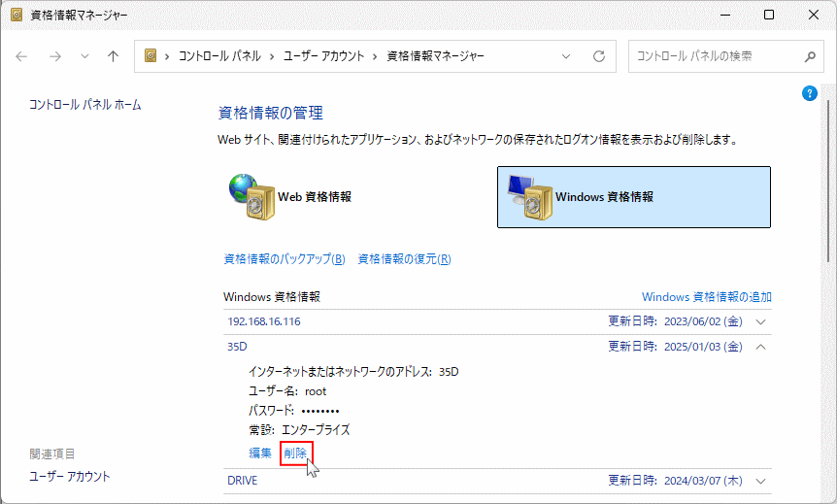
Task: Expand the DRIVE credential entry
Action: [x=760, y=481]
